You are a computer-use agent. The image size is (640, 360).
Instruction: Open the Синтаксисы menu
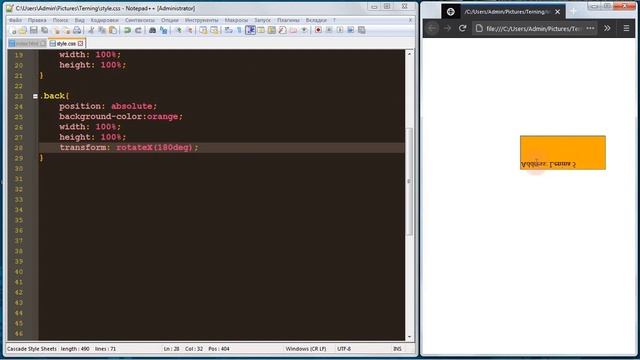tap(140, 20)
